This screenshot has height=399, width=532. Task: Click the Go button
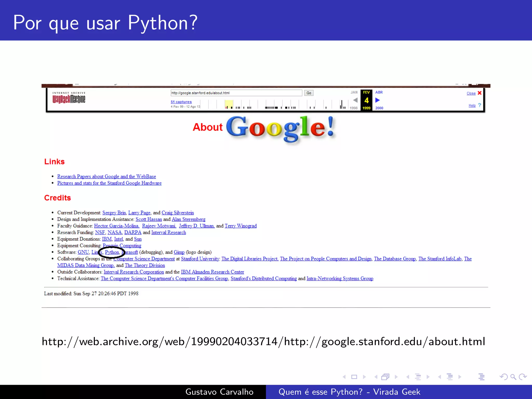tap(309, 93)
